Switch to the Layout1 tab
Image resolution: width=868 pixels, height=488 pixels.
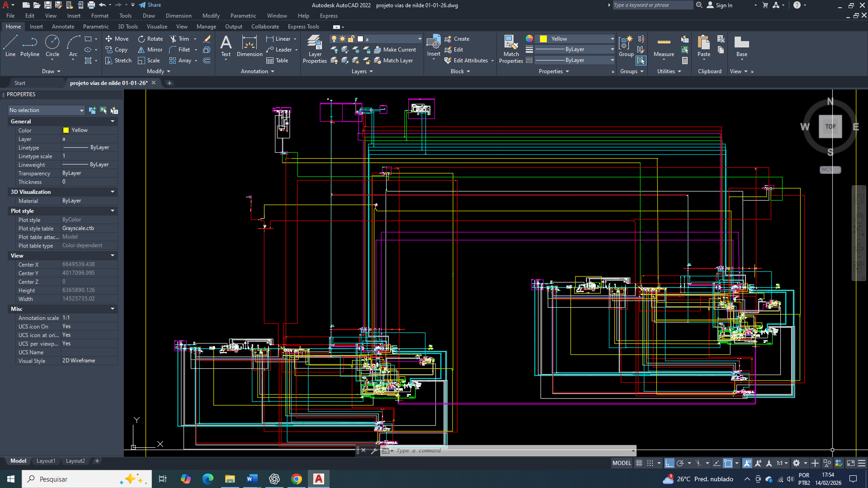click(x=46, y=461)
